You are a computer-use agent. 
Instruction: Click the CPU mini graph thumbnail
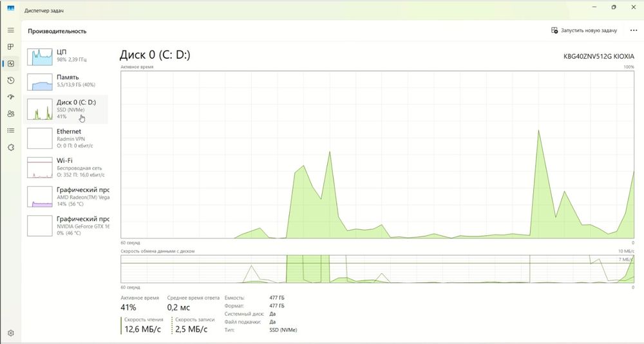click(x=40, y=57)
